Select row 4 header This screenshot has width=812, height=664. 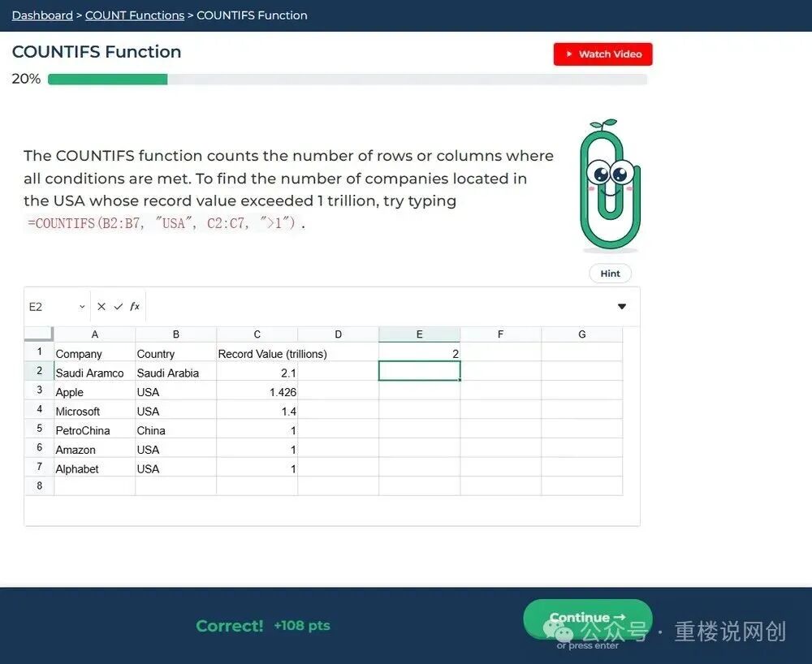(x=39, y=409)
